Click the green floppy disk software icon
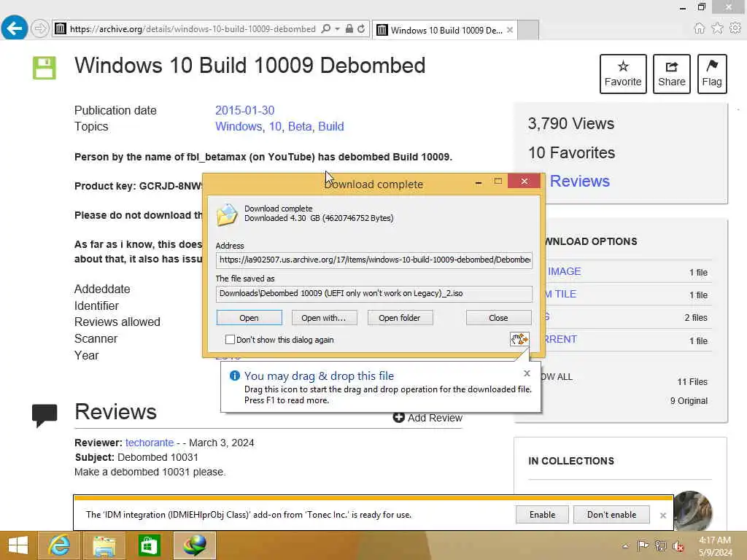747x560 pixels. 44,68
